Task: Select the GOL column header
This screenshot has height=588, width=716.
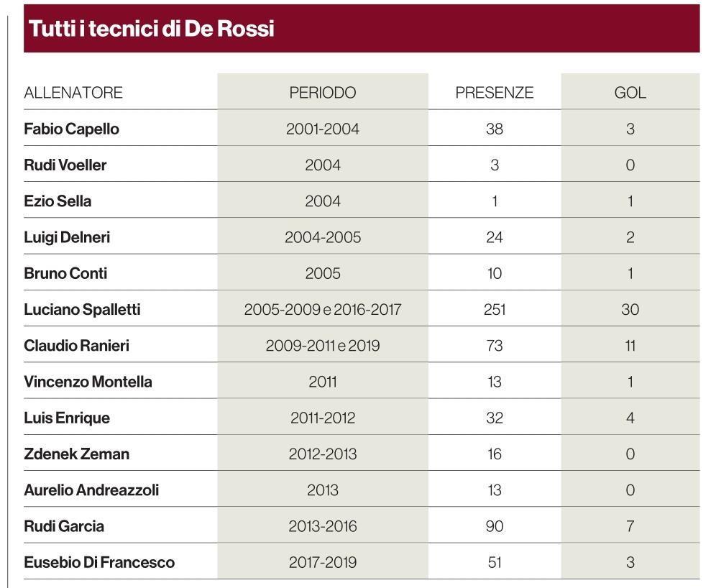Action: click(x=630, y=93)
